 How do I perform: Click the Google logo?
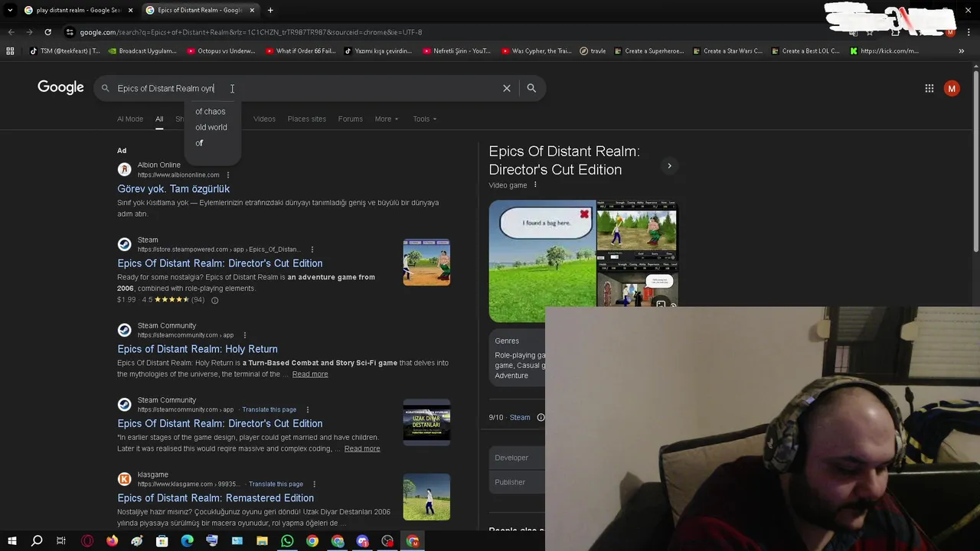60,88
